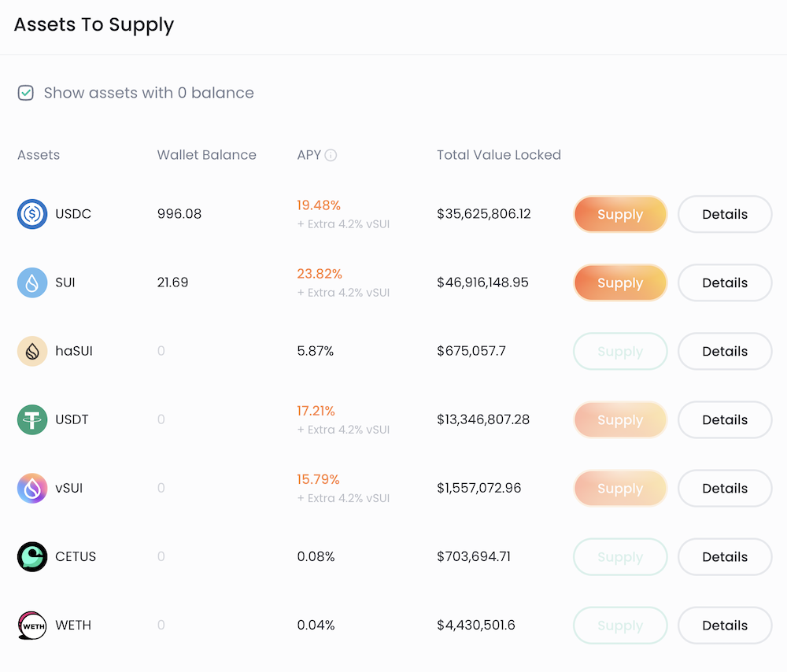View Details for WETH
Screen dimensions: 787x672
point(724,625)
